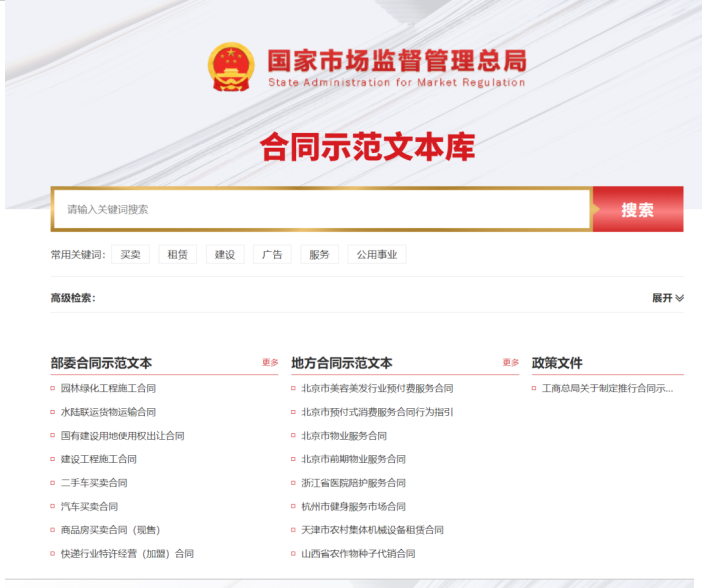Click the 政策文件 section heading
Screen dimensions: 712x588
(557, 363)
